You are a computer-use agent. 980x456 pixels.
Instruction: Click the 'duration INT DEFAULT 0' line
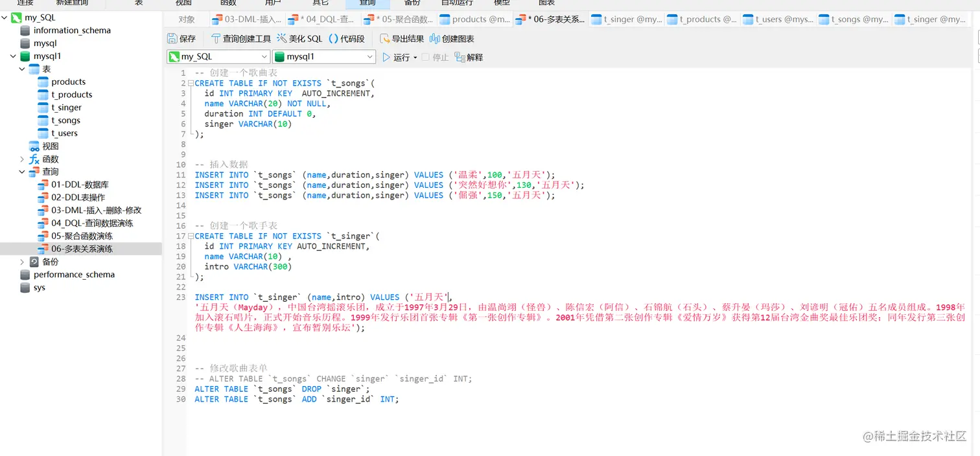(x=260, y=114)
